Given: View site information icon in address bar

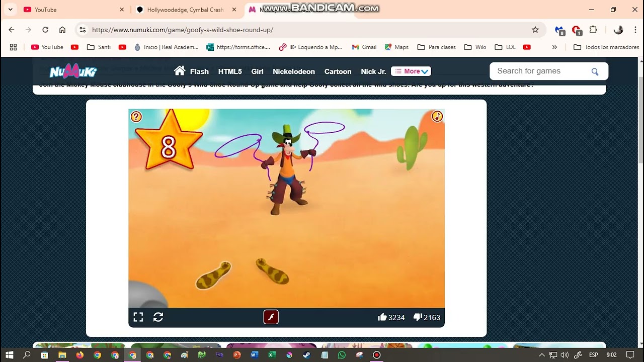Looking at the screenshot, I should [83, 30].
